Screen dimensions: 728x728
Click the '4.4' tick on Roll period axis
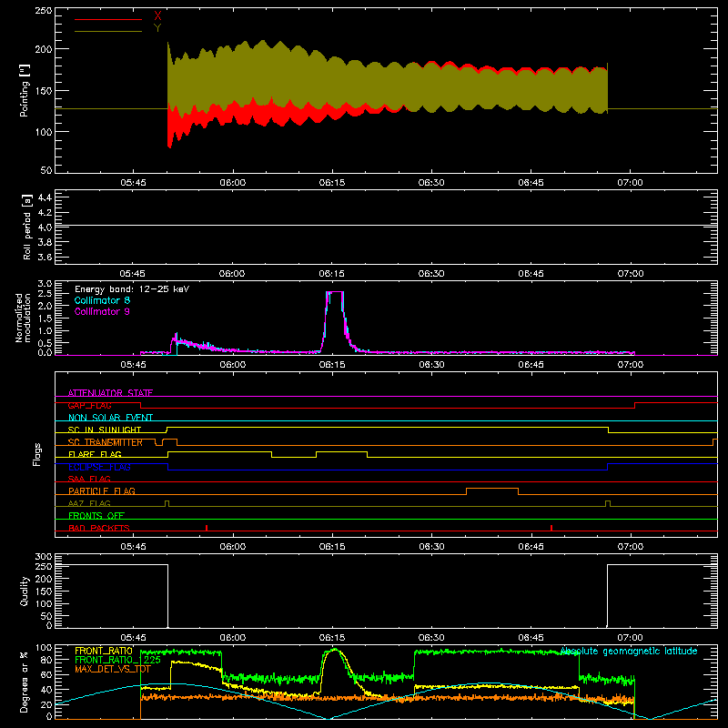45,197
